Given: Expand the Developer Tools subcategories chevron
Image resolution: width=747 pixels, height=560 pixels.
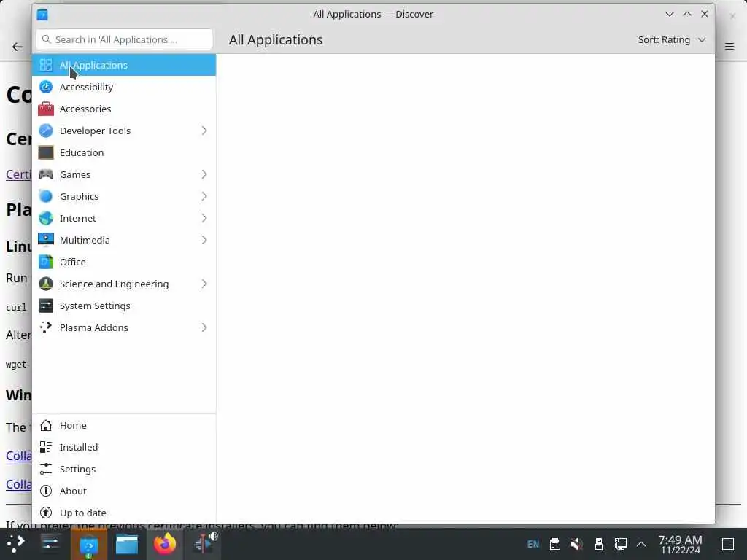Looking at the screenshot, I should (204, 131).
